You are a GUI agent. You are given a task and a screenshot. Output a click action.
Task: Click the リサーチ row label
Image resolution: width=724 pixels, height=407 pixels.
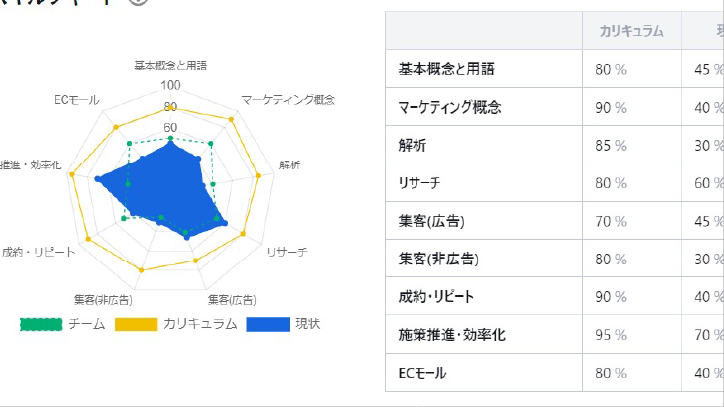click(x=419, y=183)
